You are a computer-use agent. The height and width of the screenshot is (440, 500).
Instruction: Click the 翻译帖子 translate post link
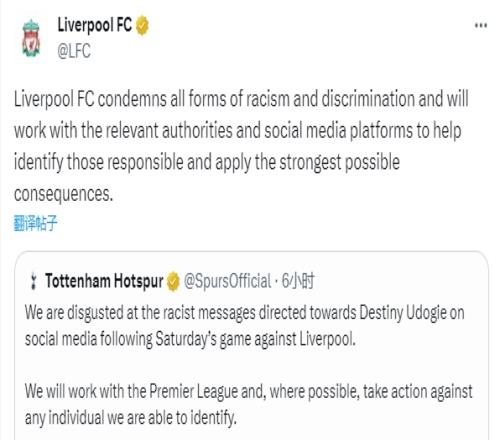35,223
